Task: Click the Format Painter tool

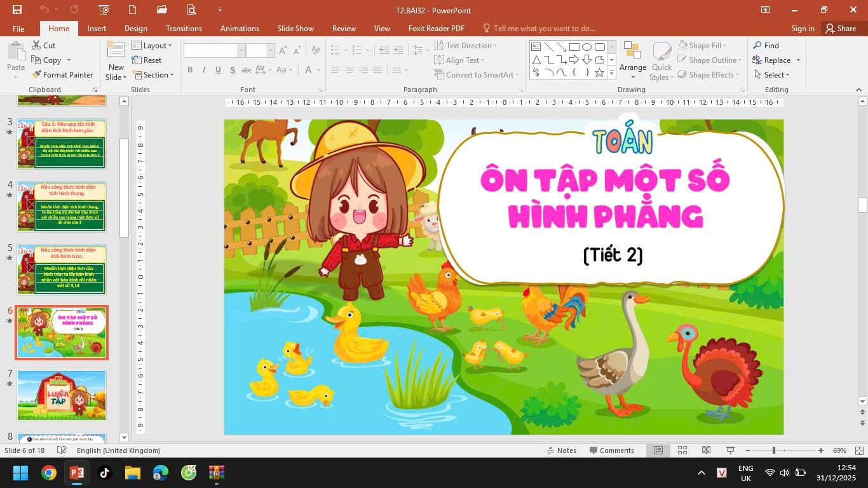Action: click(x=62, y=74)
